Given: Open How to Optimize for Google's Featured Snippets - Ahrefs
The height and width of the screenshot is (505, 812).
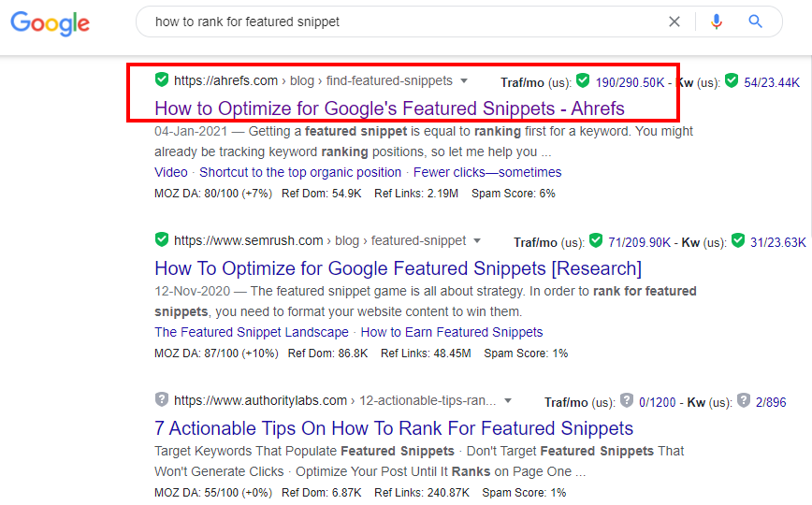Looking at the screenshot, I should coord(389,108).
